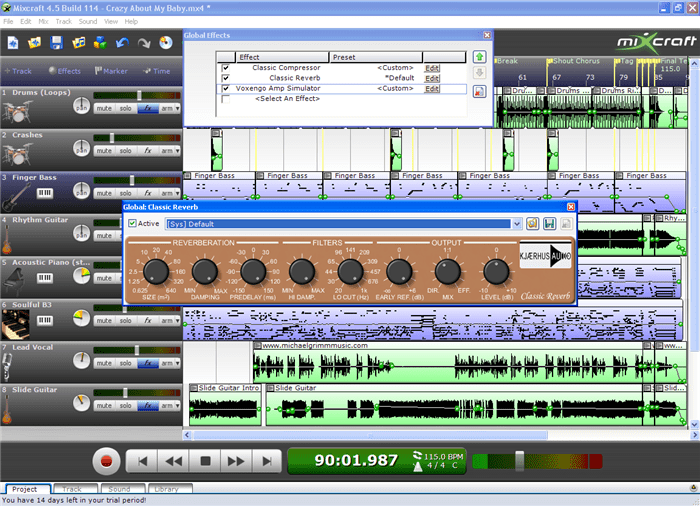Click the Add Sound File toolbar icon
Viewport: 700px width, 506px height.
[79, 43]
